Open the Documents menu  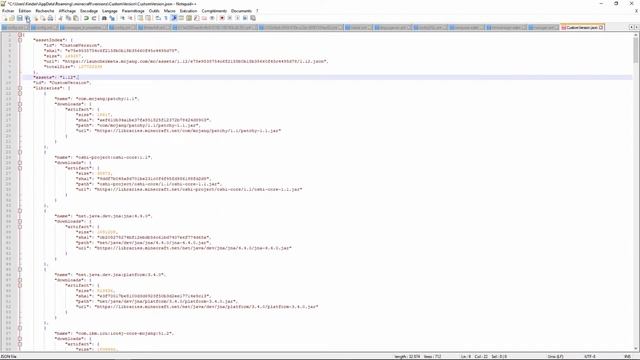[241, 11]
